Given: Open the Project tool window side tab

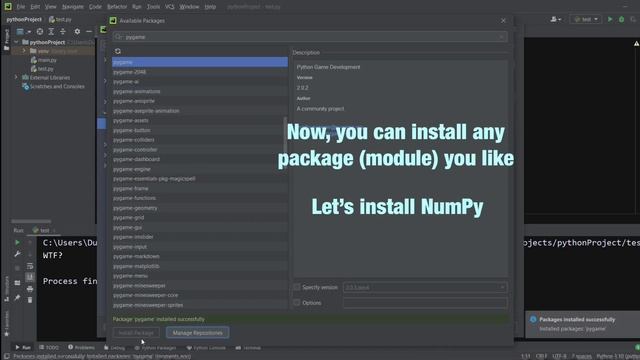Looking at the screenshot, I should pos(7,40).
